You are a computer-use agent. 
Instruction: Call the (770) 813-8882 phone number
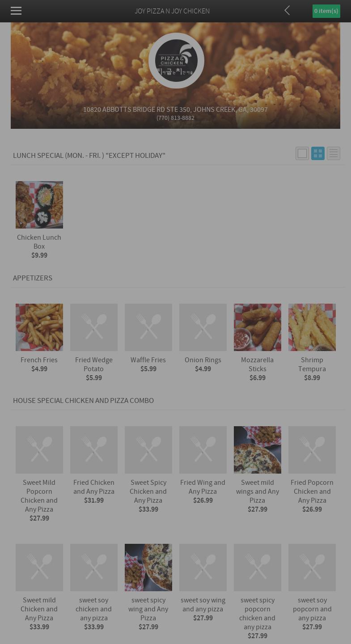click(x=175, y=118)
